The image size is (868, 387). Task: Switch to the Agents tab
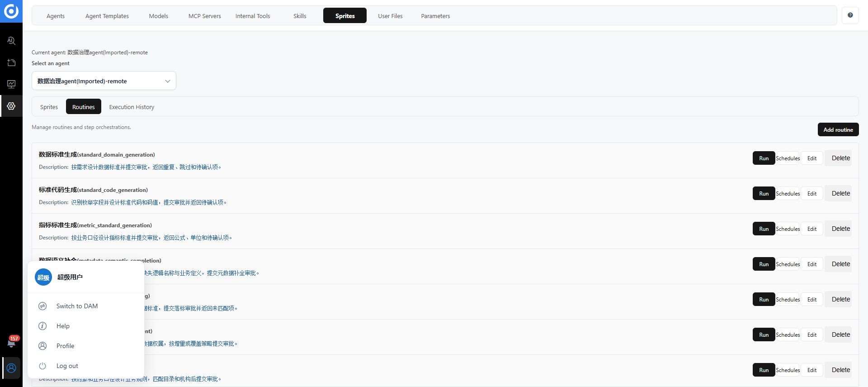(x=56, y=16)
